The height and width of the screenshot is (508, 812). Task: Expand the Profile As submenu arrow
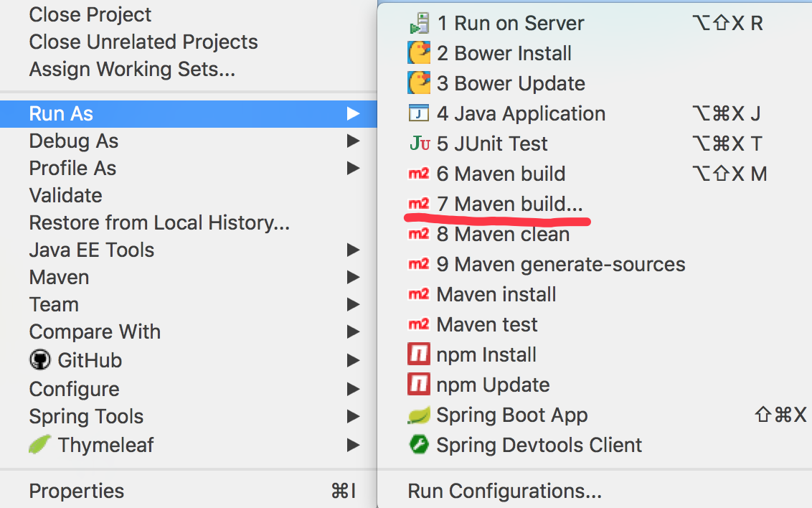click(x=353, y=169)
